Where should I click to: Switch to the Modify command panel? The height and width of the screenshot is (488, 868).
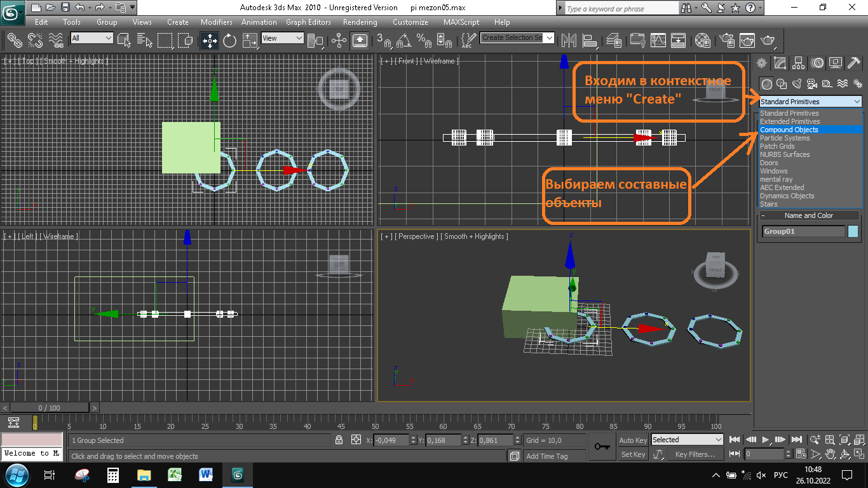coord(780,63)
